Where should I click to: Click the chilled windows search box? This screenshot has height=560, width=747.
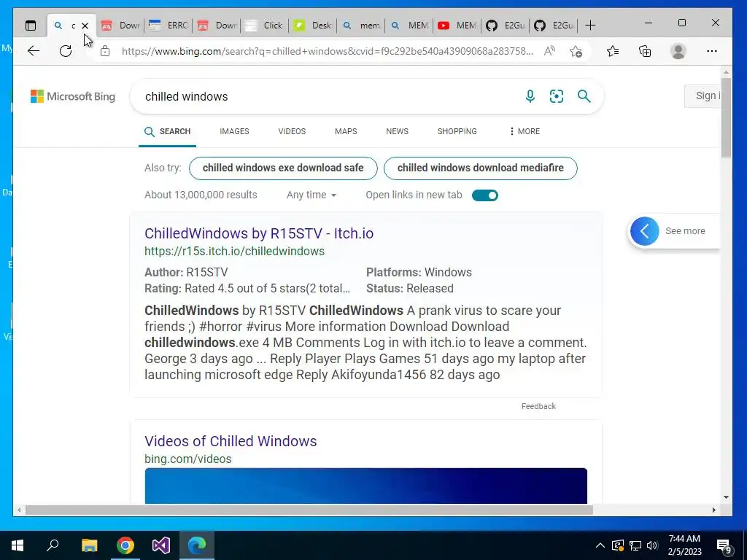point(329,96)
